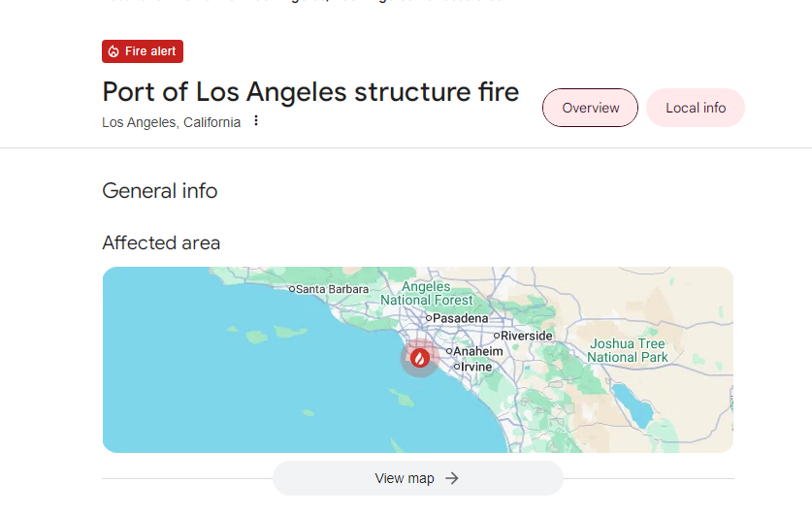The image size is (812, 516).
Task: Click Joshua Tree National Park on map
Action: pyautogui.click(x=628, y=350)
